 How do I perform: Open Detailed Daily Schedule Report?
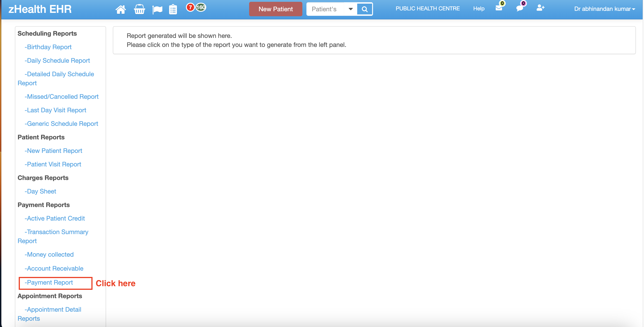[x=56, y=78]
